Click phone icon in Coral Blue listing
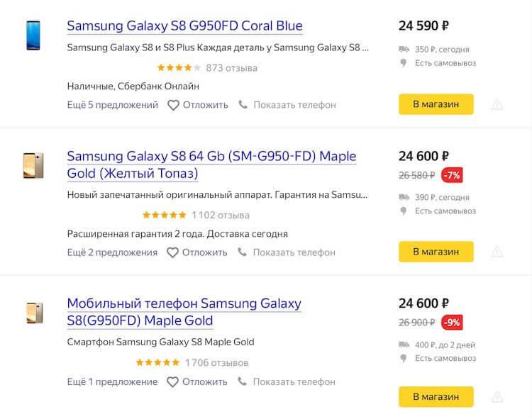This screenshot has width=532, height=419. pos(243,105)
